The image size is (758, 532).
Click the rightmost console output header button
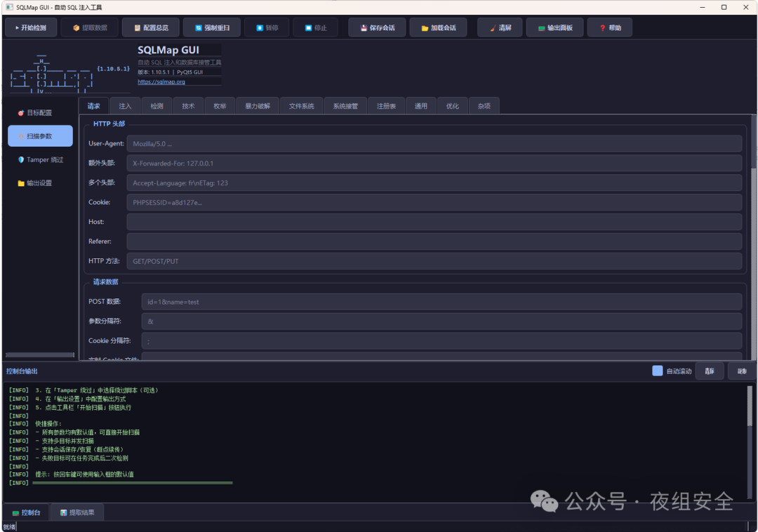tap(742, 371)
